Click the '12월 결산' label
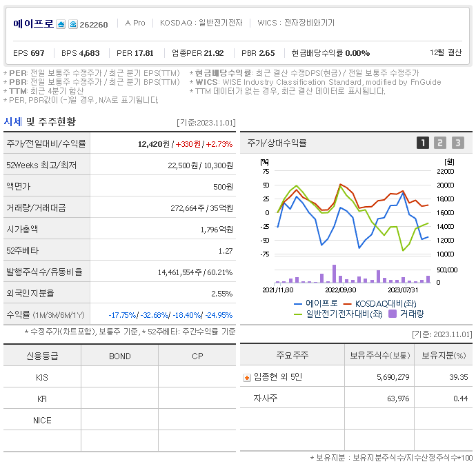The width and height of the screenshot is (476, 464). (x=446, y=52)
